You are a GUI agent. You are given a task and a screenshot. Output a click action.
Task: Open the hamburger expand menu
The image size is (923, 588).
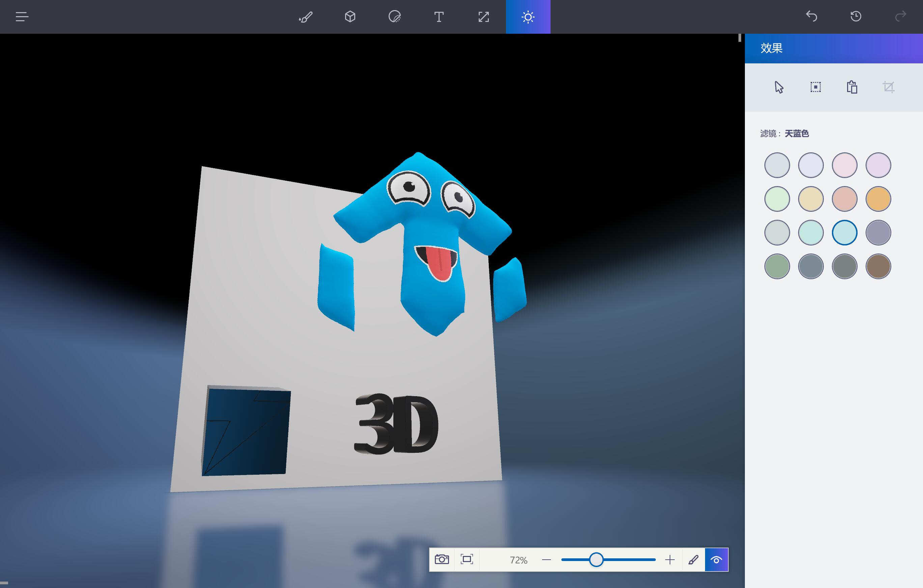(x=22, y=17)
